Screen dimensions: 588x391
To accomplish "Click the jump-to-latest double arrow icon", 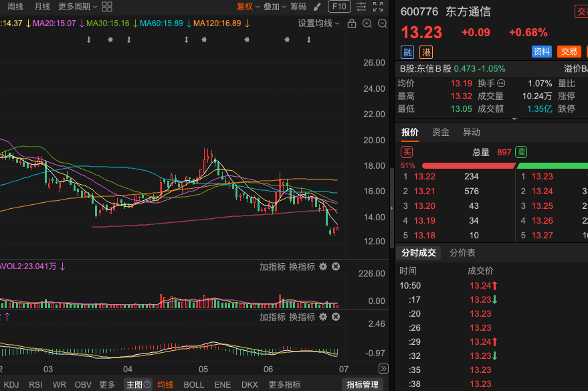I will (x=383, y=368).
